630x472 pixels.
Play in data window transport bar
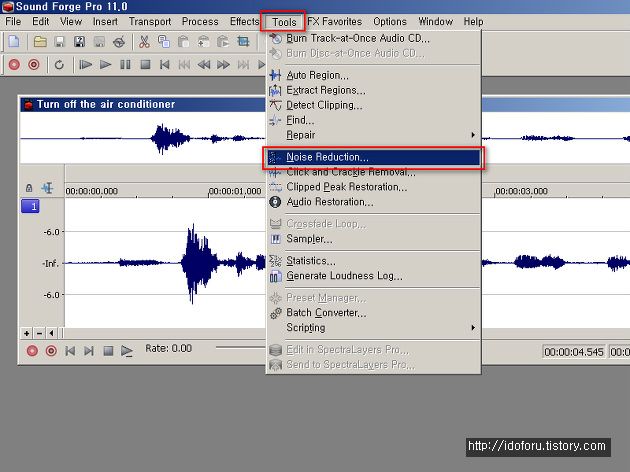pos(127,351)
